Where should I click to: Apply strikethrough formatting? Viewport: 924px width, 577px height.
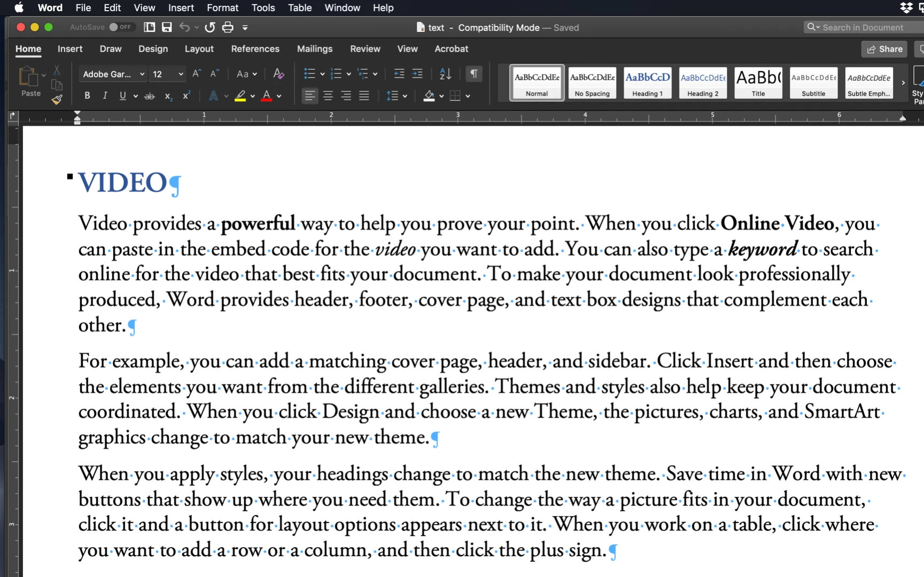(150, 96)
